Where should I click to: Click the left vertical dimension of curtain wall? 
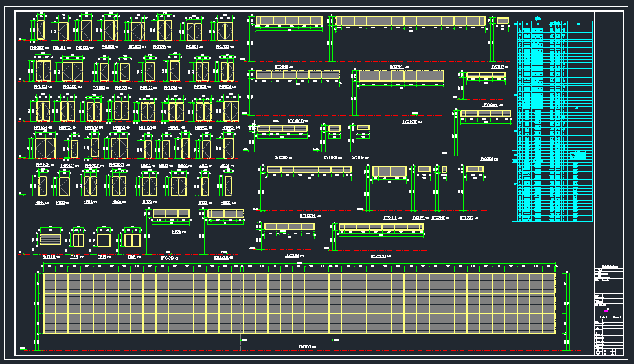tap(36, 303)
